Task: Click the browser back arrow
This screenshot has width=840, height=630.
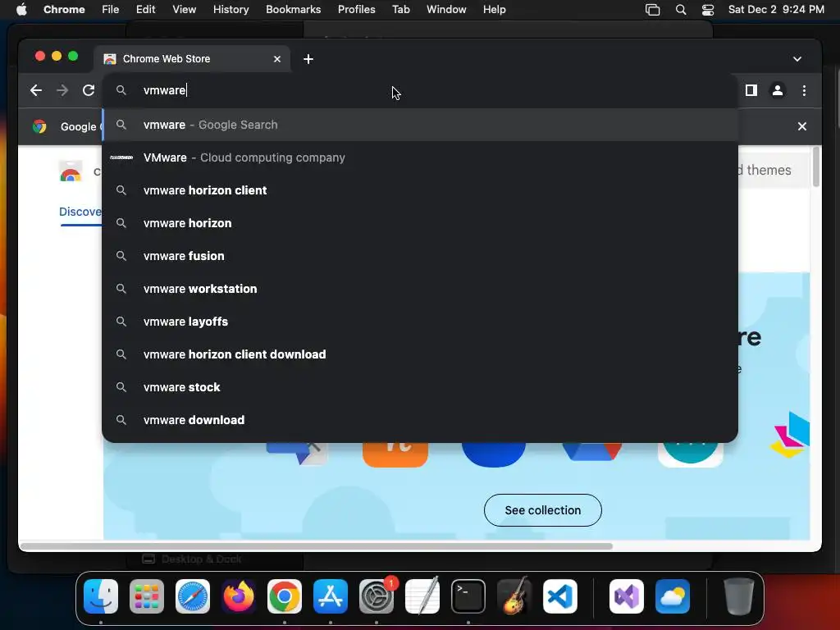Action: (36, 90)
